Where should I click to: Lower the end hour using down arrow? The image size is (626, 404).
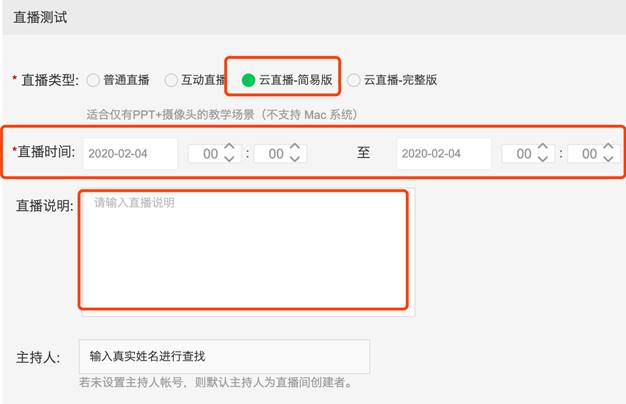(x=543, y=160)
